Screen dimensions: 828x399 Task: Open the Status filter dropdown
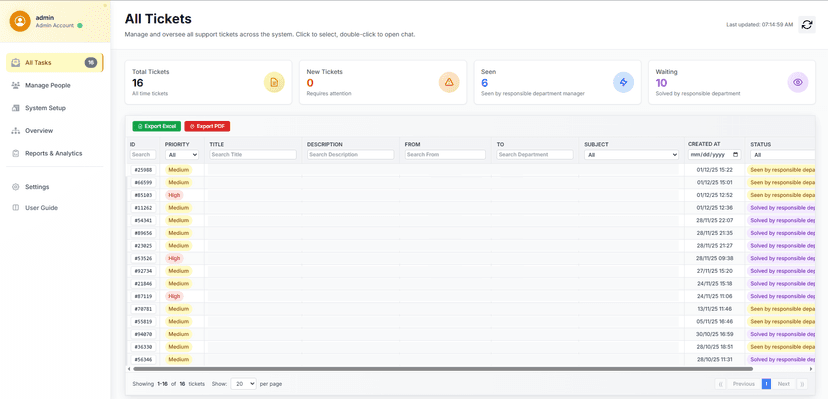pyautogui.click(x=783, y=155)
